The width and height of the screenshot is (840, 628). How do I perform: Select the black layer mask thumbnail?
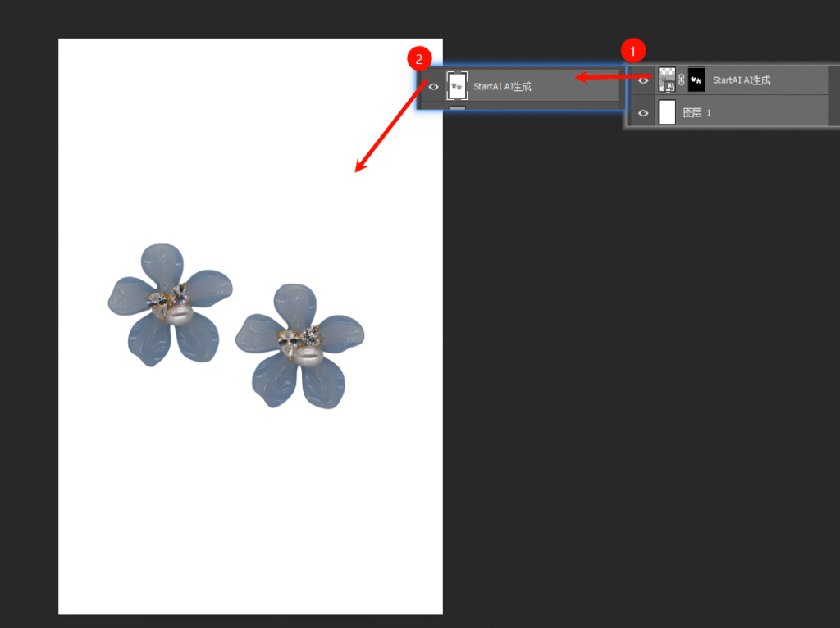(696, 80)
